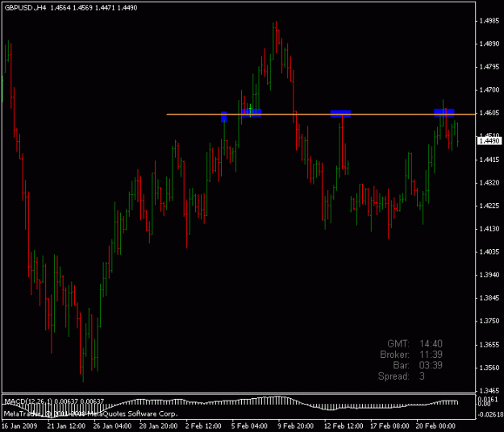Click the MACD(12,26,1) indicator label
Viewport: 504px width, 432px height.
pyautogui.click(x=54, y=401)
